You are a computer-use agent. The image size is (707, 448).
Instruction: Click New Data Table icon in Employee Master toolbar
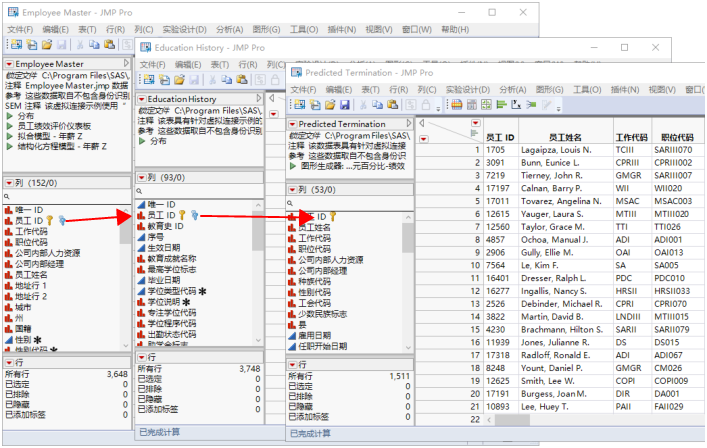click(17, 45)
